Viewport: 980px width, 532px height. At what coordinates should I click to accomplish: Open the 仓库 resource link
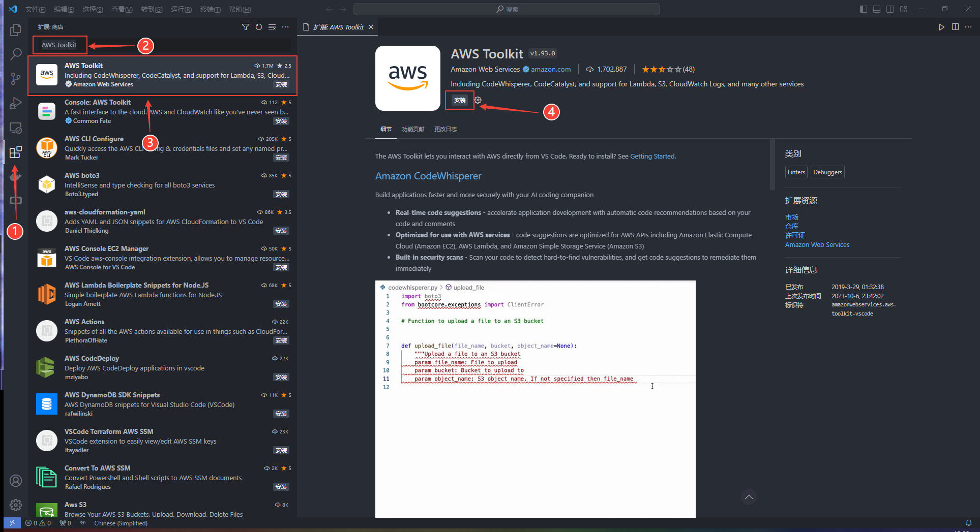pyautogui.click(x=792, y=226)
